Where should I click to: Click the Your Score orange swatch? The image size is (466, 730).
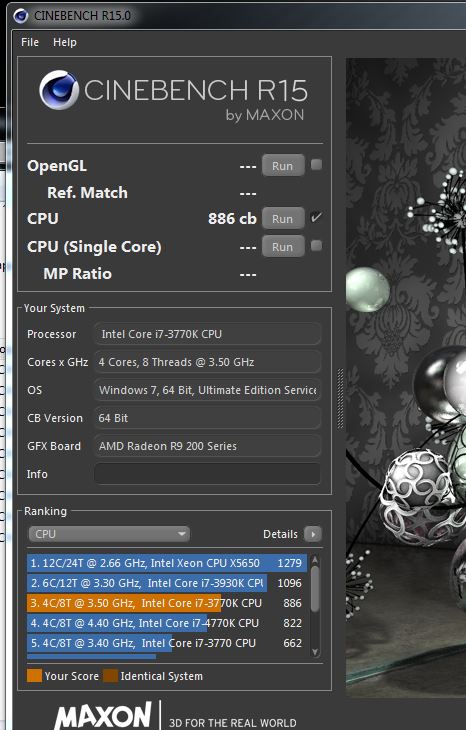click(34, 676)
